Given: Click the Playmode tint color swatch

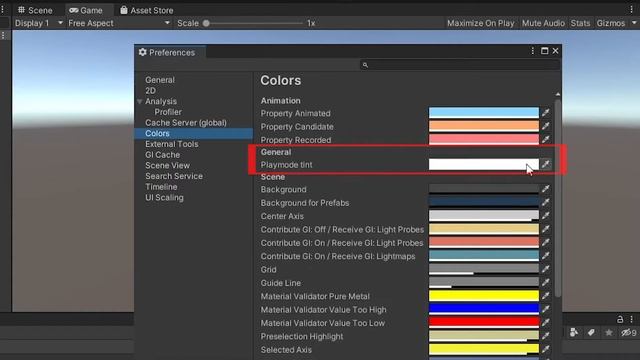Looking at the screenshot, I should pos(484,164).
